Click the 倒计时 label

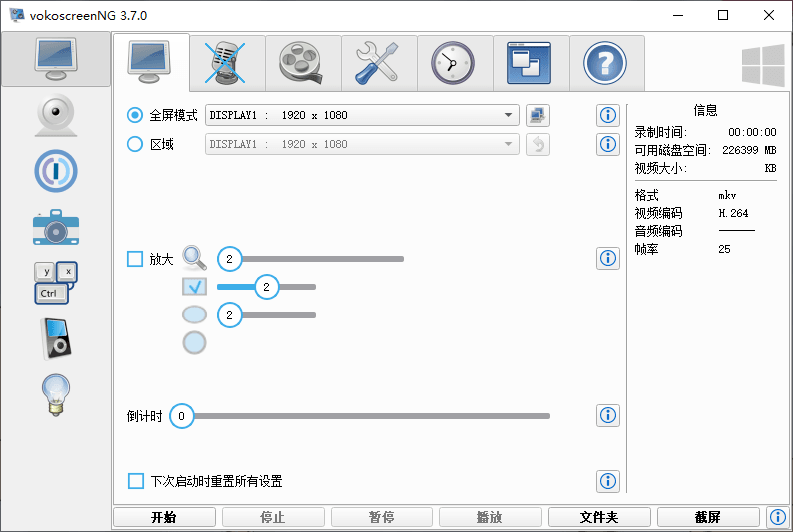click(145, 416)
